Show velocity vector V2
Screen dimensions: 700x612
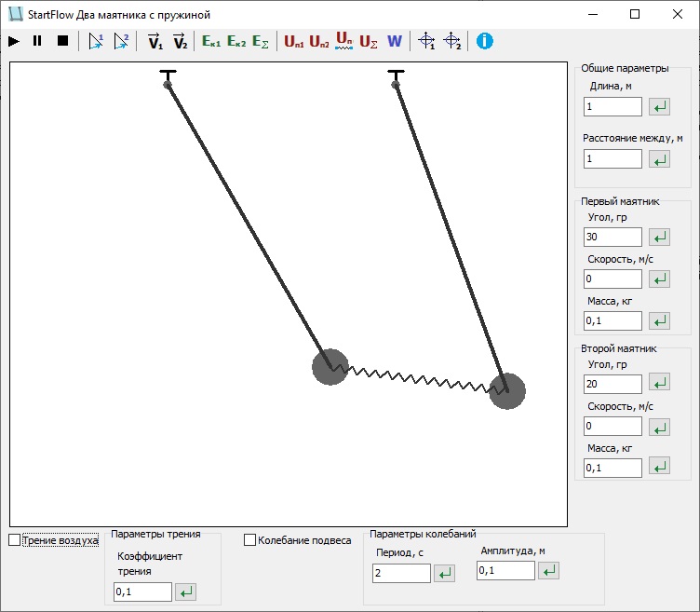coord(181,42)
